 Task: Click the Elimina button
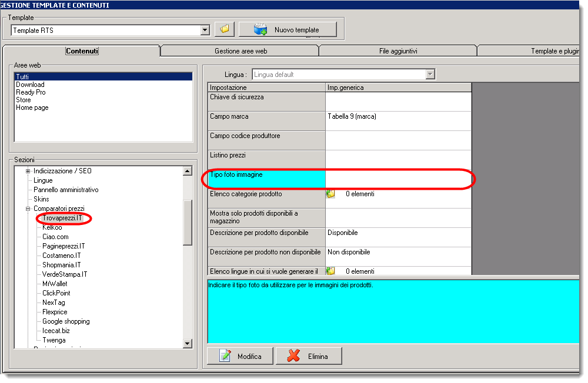[x=309, y=356]
